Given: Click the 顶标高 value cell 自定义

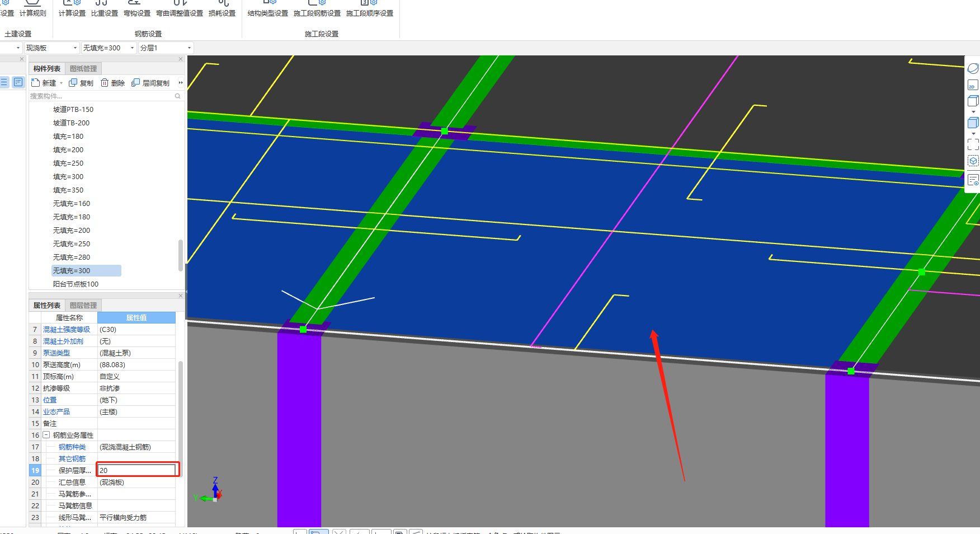Looking at the screenshot, I should pos(136,377).
